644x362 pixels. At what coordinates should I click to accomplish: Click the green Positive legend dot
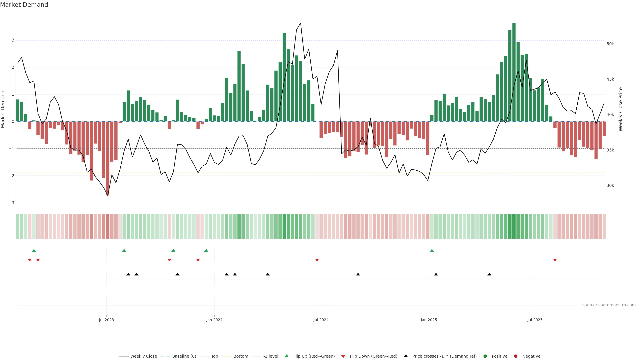point(485,356)
